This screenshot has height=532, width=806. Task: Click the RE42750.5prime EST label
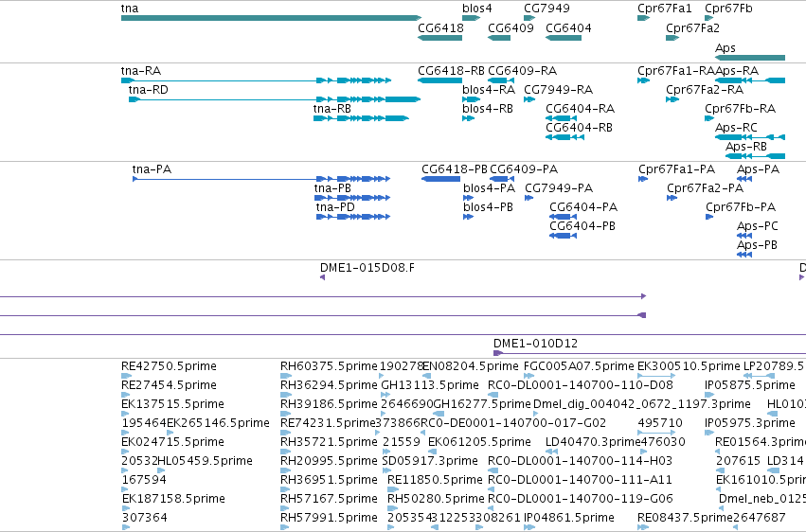(x=169, y=366)
